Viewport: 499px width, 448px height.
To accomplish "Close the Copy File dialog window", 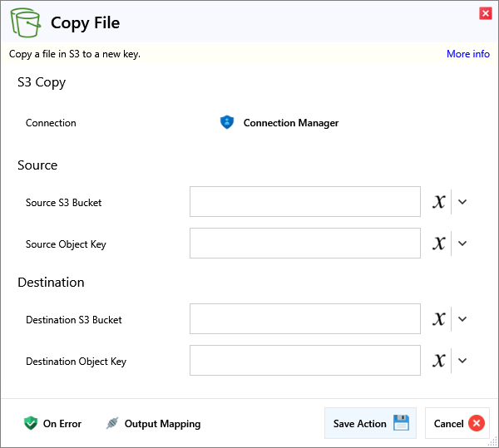I will point(485,13).
